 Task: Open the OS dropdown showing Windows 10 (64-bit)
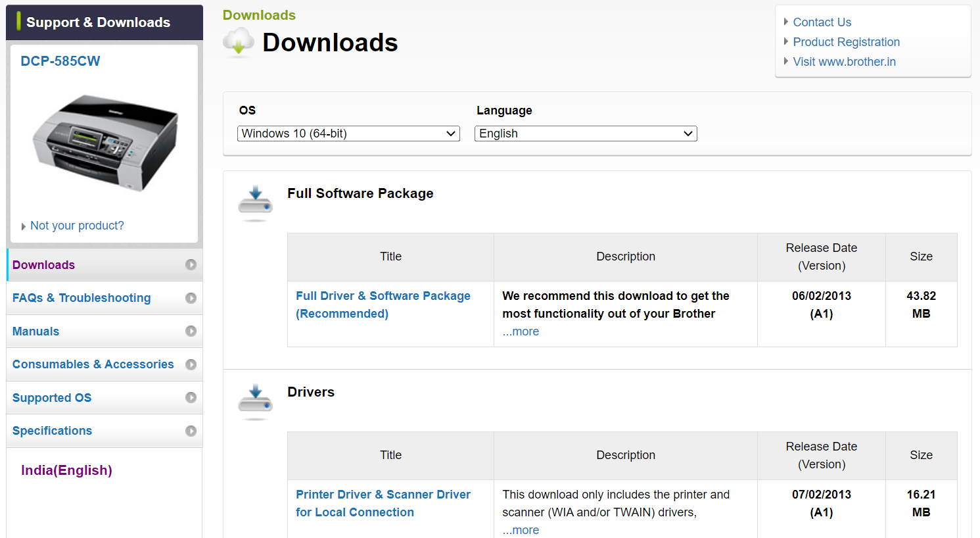coord(348,134)
